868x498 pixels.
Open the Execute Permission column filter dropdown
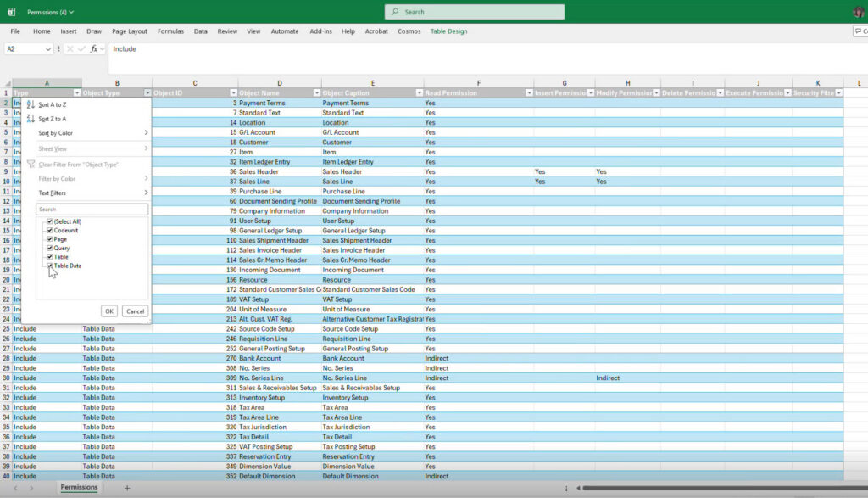click(x=787, y=93)
